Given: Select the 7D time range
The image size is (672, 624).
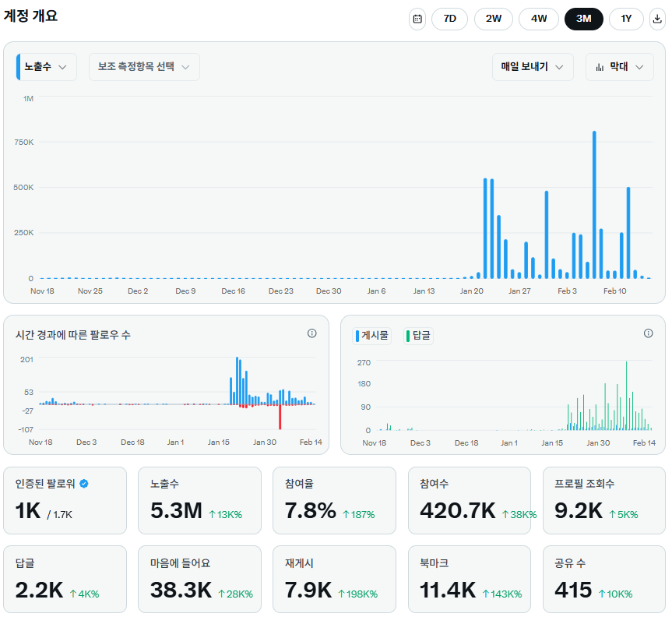Looking at the screenshot, I should pyautogui.click(x=449, y=19).
